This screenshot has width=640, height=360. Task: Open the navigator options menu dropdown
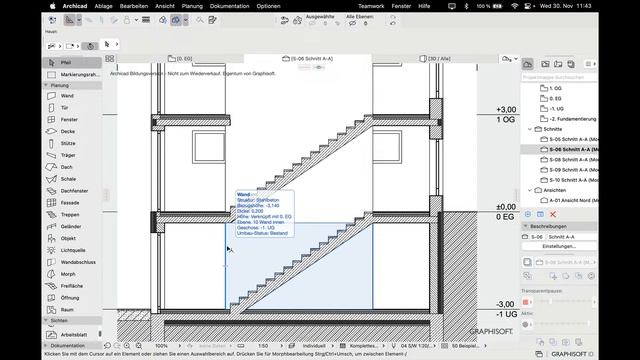[590, 64]
